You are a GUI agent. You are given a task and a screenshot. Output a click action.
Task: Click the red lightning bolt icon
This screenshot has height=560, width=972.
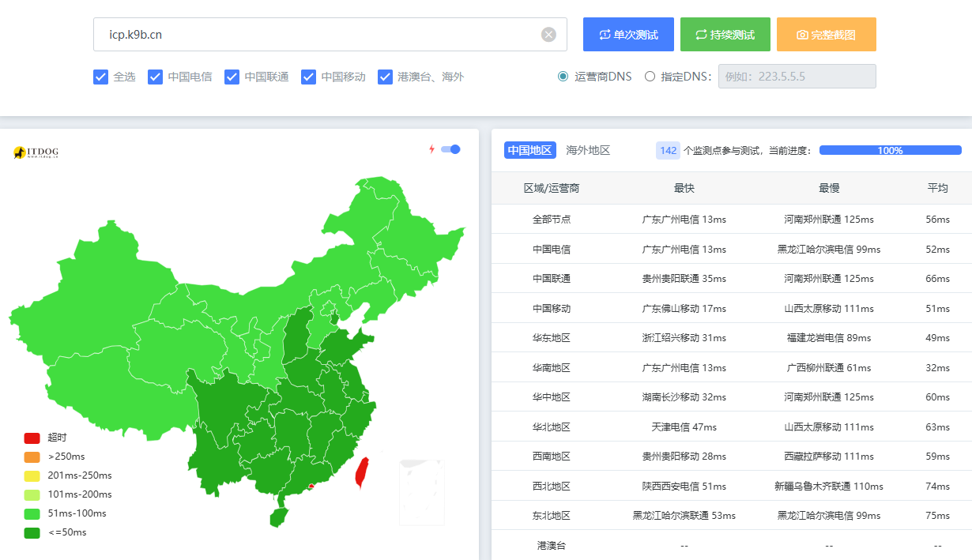click(x=431, y=149)
